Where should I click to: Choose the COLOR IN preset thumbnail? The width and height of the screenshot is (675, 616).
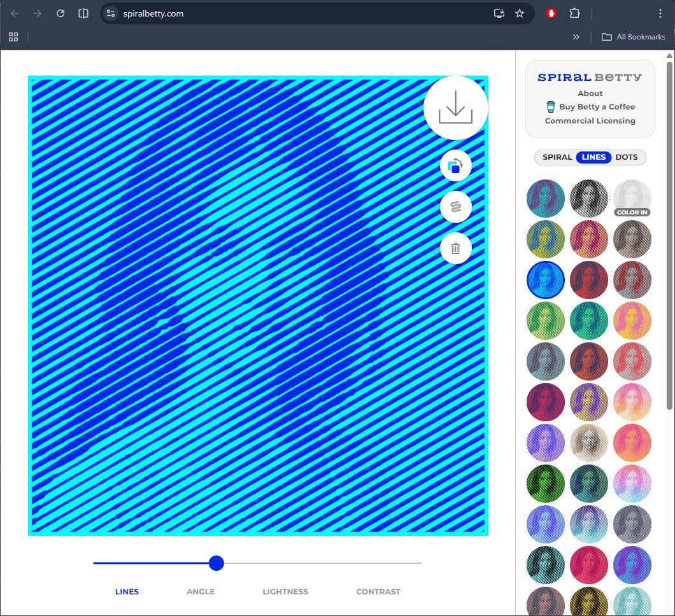tap(632, 199)
